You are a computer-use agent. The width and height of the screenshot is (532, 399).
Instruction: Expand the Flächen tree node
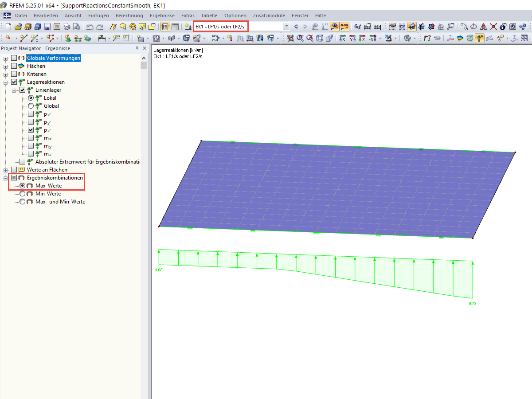(6, 66)
